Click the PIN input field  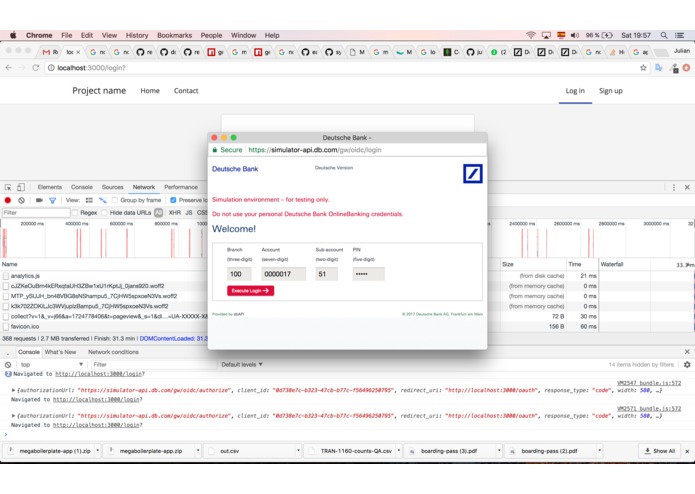point(368,274)
